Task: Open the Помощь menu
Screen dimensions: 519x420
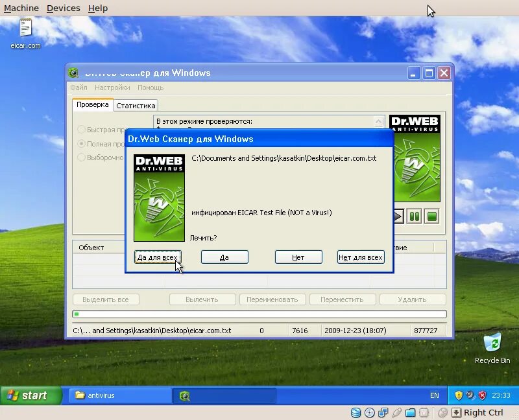Action: [x=151, y=87]
